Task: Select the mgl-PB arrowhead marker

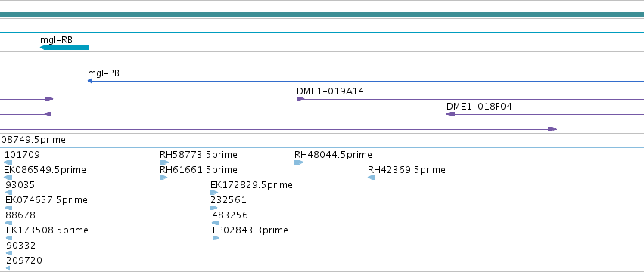Action: tap(89, 81)
